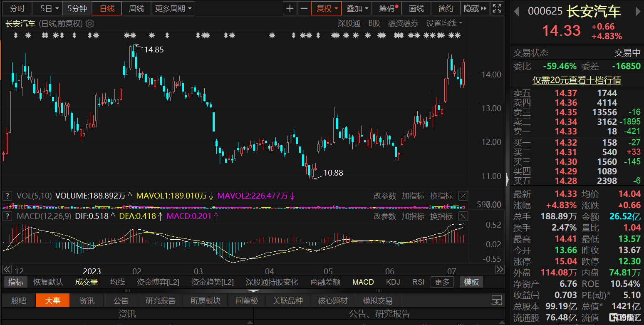
Task: Select 周线 weekly period
Action: [x=136, y=8]
